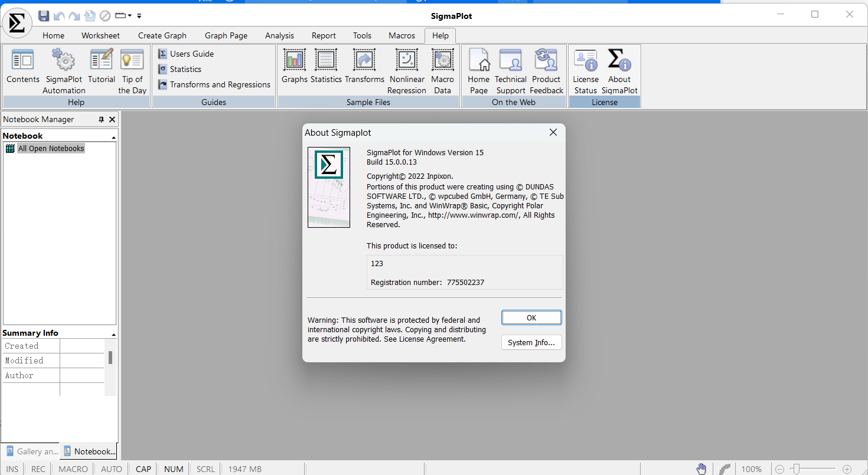
Task: Open the Graph Page ribbon tab
Action: 226,35
